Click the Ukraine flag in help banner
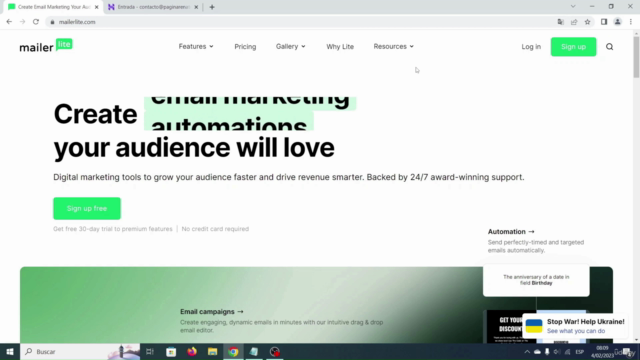 pos(534,326)
